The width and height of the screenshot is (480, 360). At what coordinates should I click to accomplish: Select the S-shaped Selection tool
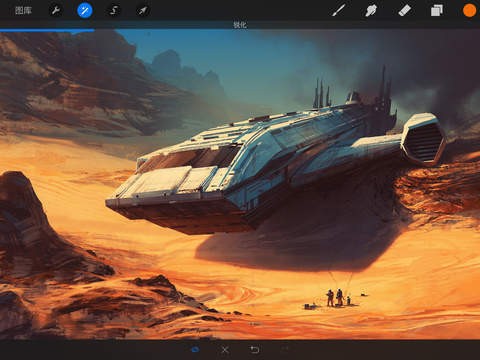114,11
